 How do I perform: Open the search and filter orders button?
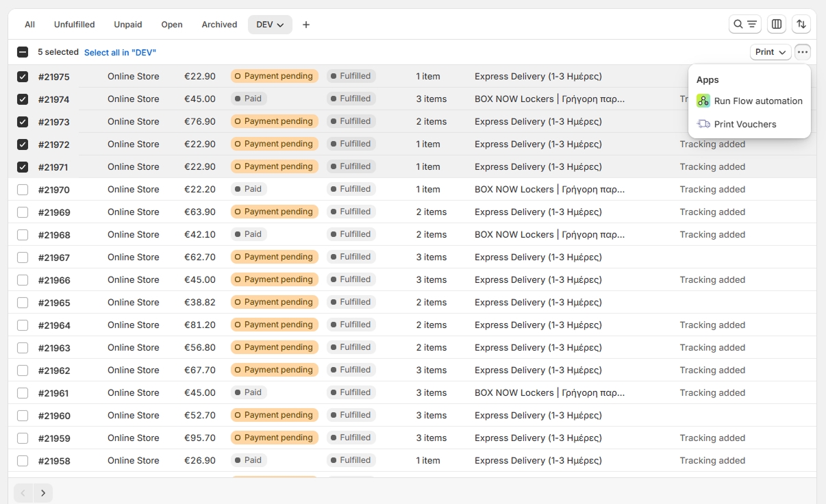click(744, 25)
